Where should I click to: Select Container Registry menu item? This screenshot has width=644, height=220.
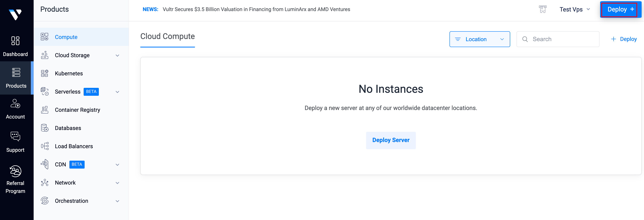(81, 110)
